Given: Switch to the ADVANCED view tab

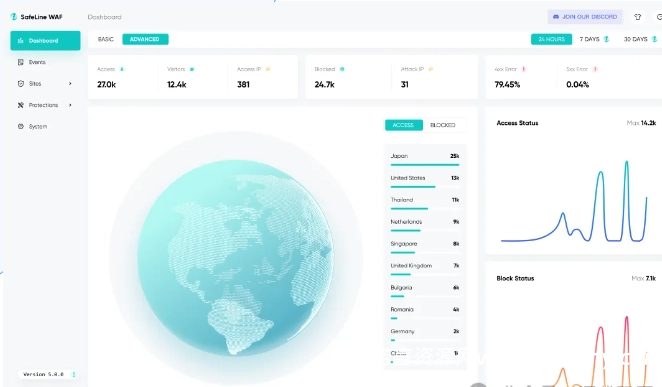Looking at the screenshot, I should pos(145,39).
